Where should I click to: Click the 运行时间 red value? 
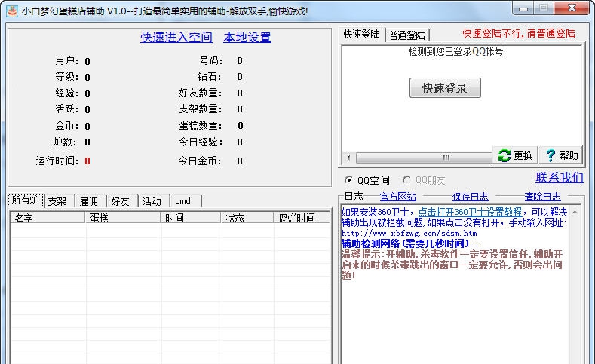click(87, 161)
